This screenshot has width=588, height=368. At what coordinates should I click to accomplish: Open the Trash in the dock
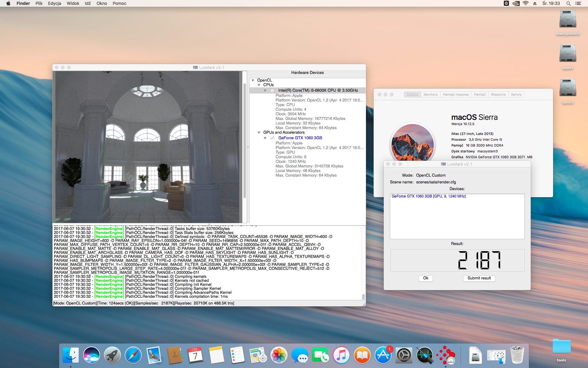point(517,355)
